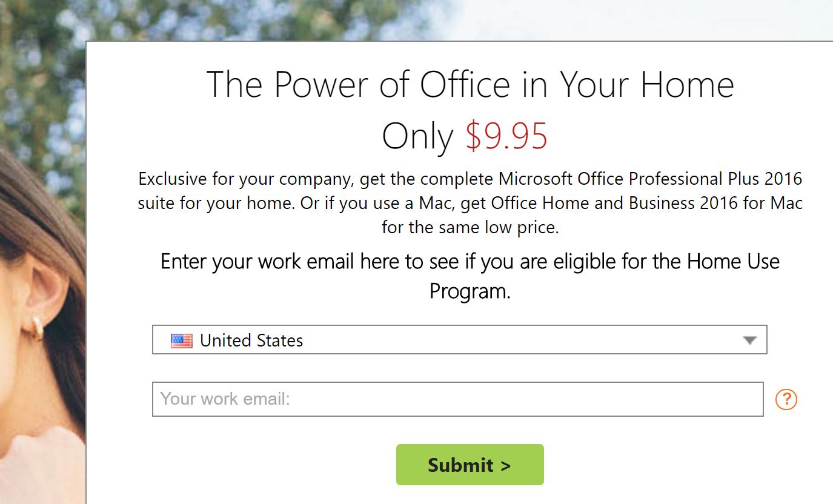The width and height of the screenshot is (833, 504).
Task: Click the orange question mark help icon
Action: 786,399
